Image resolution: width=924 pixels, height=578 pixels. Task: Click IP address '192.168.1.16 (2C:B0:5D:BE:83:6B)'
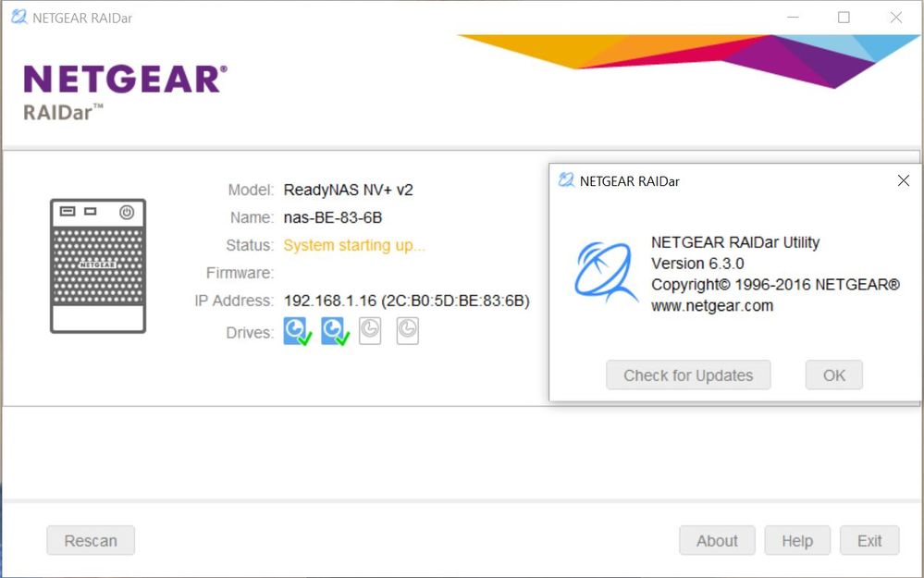coord(407,301)
